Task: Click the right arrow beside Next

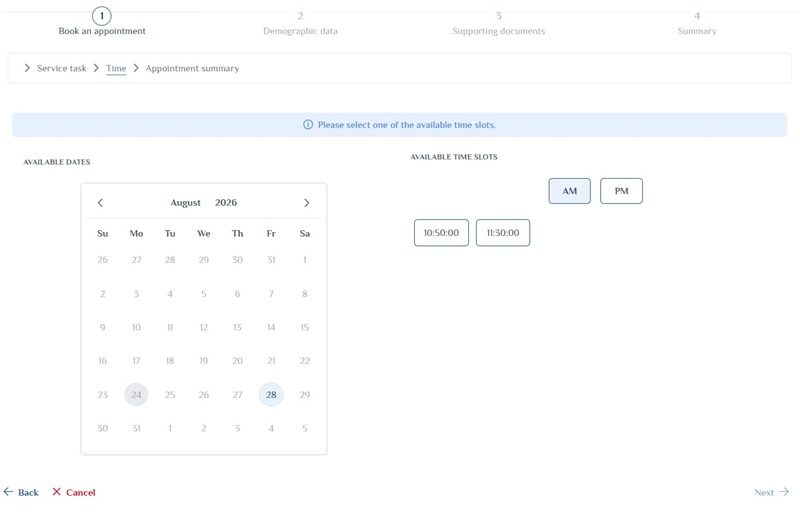Action: (x=784, y=492)
